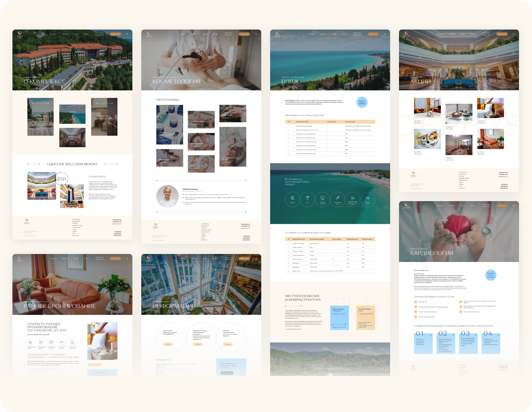Click Подробнее on the Пляж card

pyautogui.click(x=72, y=119)
